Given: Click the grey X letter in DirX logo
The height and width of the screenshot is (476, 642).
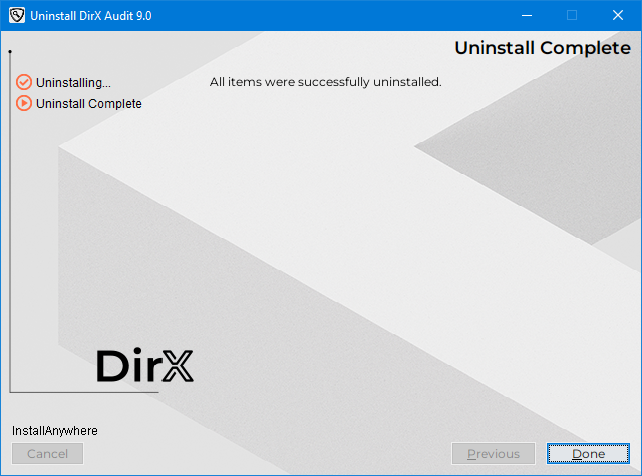Looking at the screenshot, I should pos(177,367).
